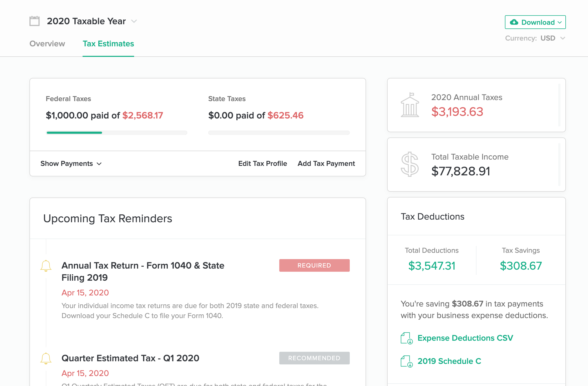Click the bell icon for Quarter Estimated Tax
Viewport: 588px width, 386px height.
coord(46,358)
